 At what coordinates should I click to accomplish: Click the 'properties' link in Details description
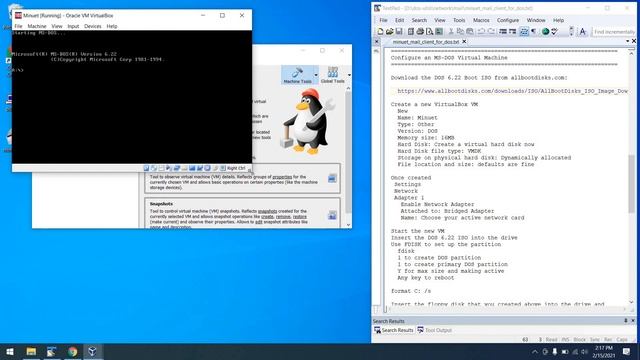point(282,177)
